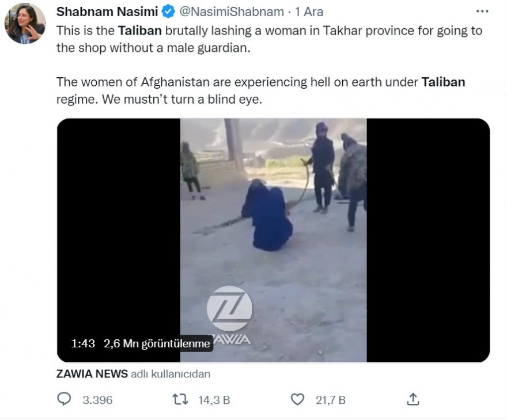Click the Shabnam Nasimi display name
Screen dimensions: 507x420
107,12
